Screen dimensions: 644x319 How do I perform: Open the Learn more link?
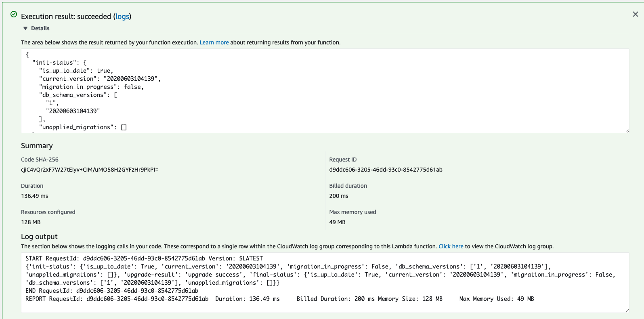coord(214,42)
